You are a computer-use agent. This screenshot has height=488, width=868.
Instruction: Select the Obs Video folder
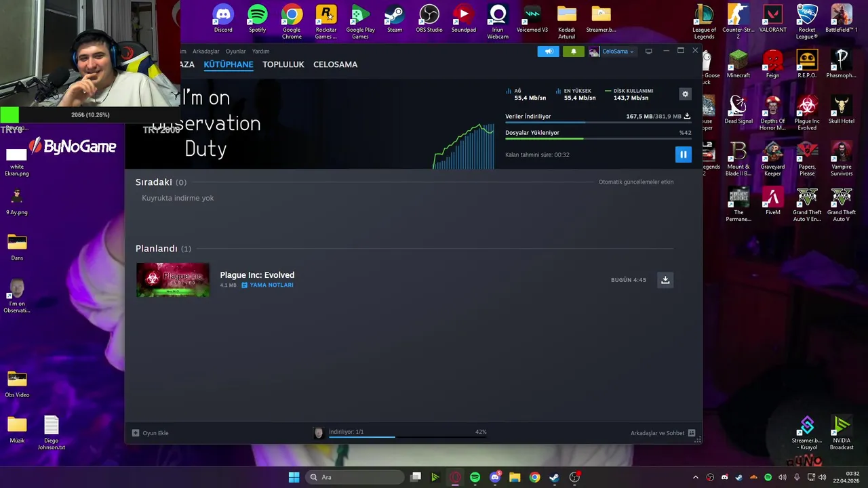point(17,384)
